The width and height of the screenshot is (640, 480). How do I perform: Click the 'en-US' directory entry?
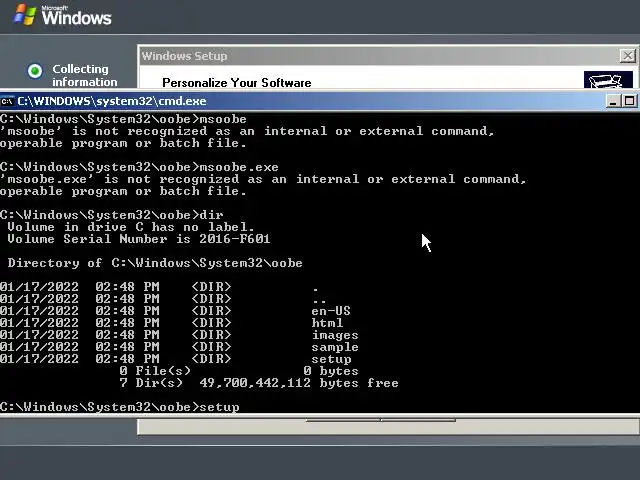point(331,311)
